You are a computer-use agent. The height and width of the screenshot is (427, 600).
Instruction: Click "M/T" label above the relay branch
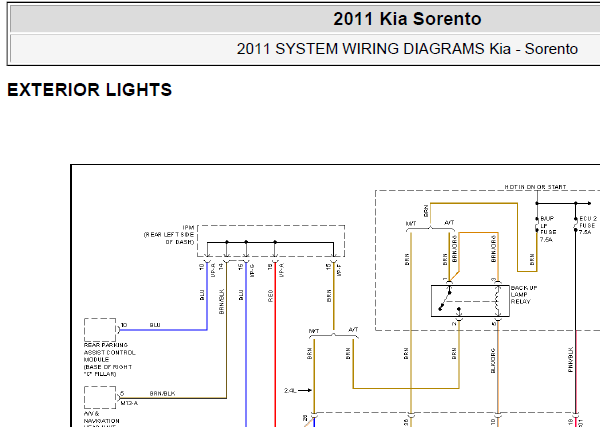(411, 223)
